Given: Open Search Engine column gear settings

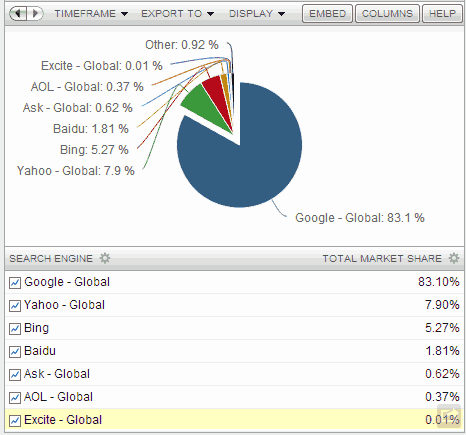Looking at the screenshot, I should click(105, 258).
